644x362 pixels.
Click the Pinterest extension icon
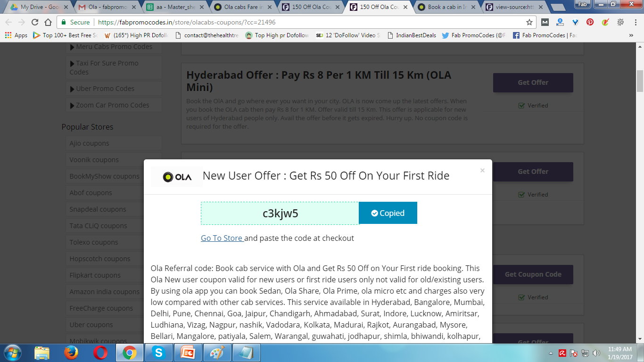(x=590, y=22)
